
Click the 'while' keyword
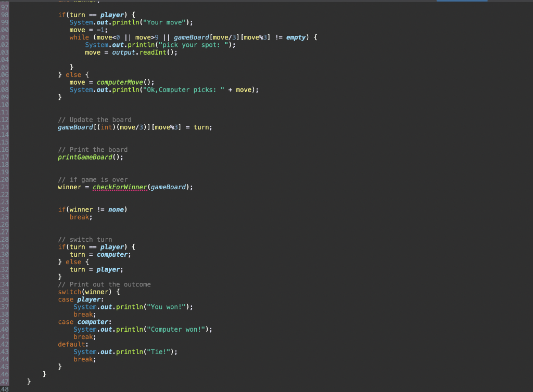[79, 37]
